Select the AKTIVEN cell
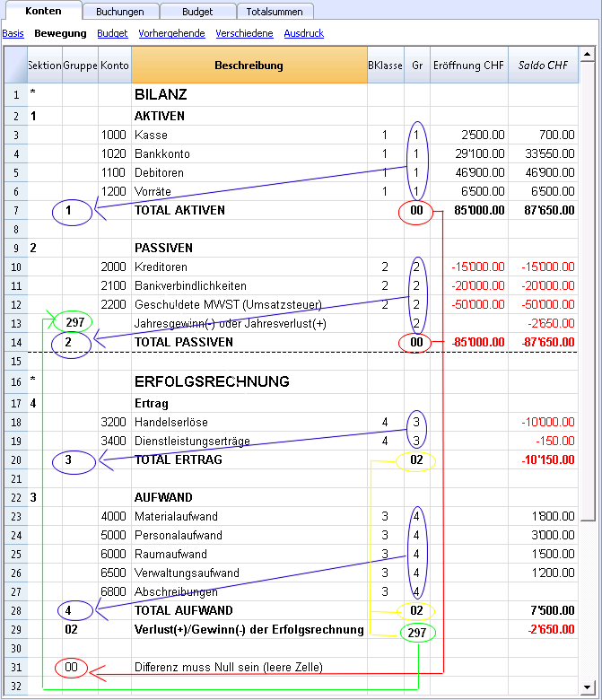602x700 pixels. [249, 116]
